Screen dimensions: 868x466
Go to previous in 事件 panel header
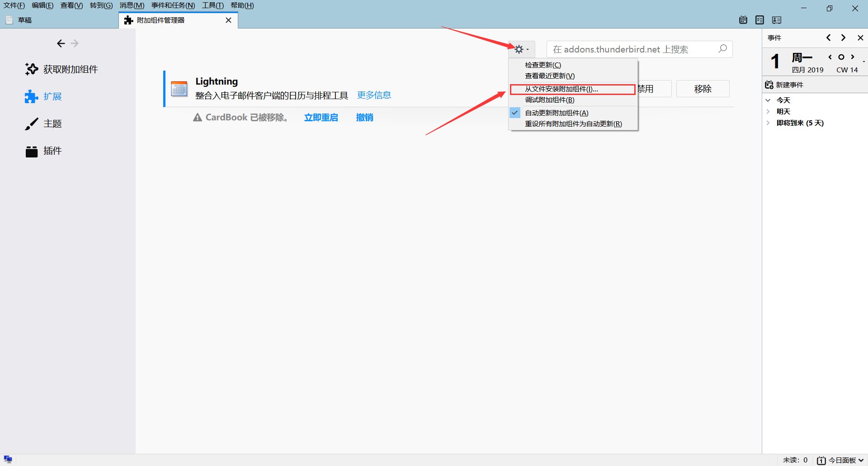(x=828, y=38)
